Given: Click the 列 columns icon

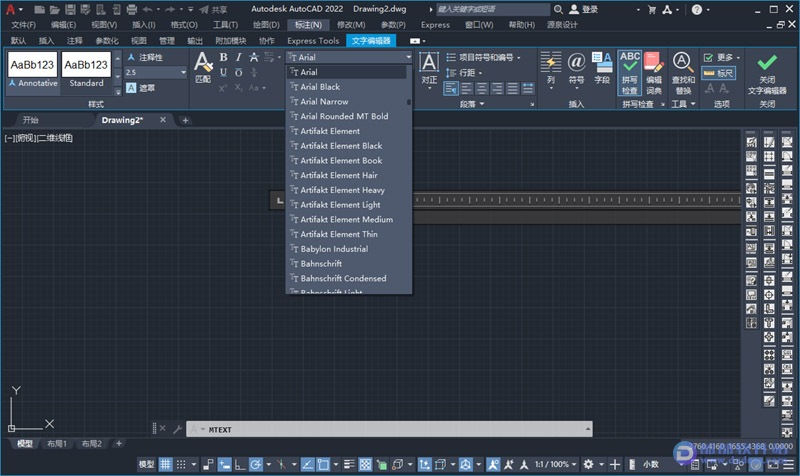Looking at the screenshot, I should click(551, 69).
